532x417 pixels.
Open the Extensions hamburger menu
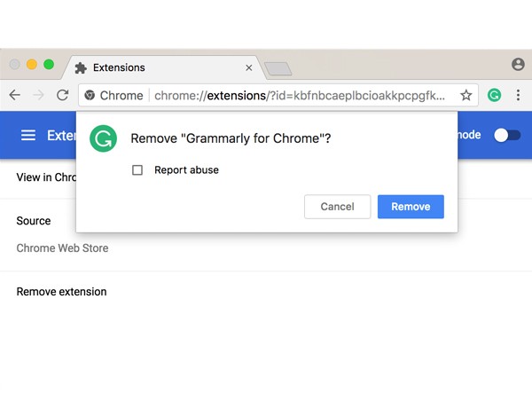point(28,135)
